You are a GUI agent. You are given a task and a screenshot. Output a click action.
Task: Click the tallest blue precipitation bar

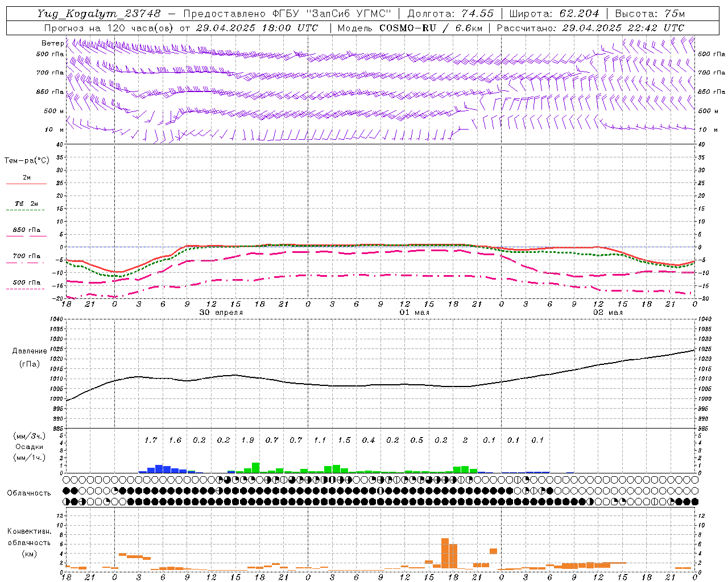(159, 469)
